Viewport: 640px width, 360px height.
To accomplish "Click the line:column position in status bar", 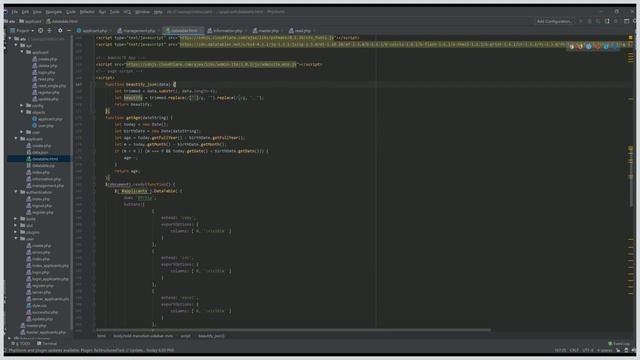I will 560,350.
